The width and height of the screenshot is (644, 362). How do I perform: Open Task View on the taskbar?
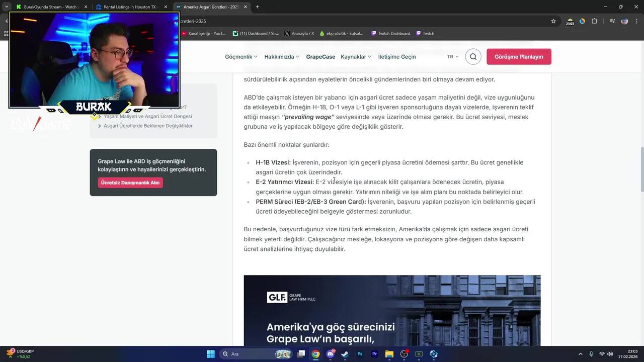point(301,354)
